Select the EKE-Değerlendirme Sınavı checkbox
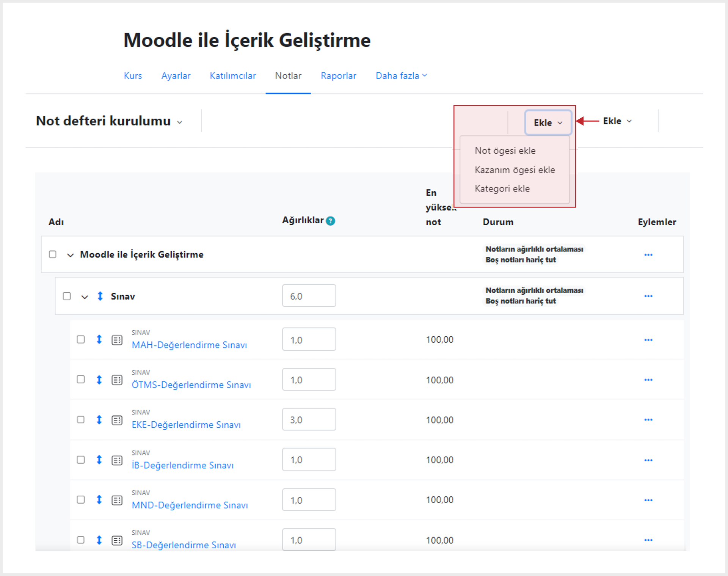 point(81,420)
